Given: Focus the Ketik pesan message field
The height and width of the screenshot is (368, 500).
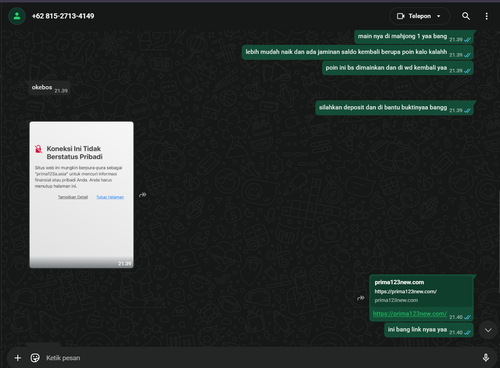Looking at the screenshot, I should click(x=260, y=358).
